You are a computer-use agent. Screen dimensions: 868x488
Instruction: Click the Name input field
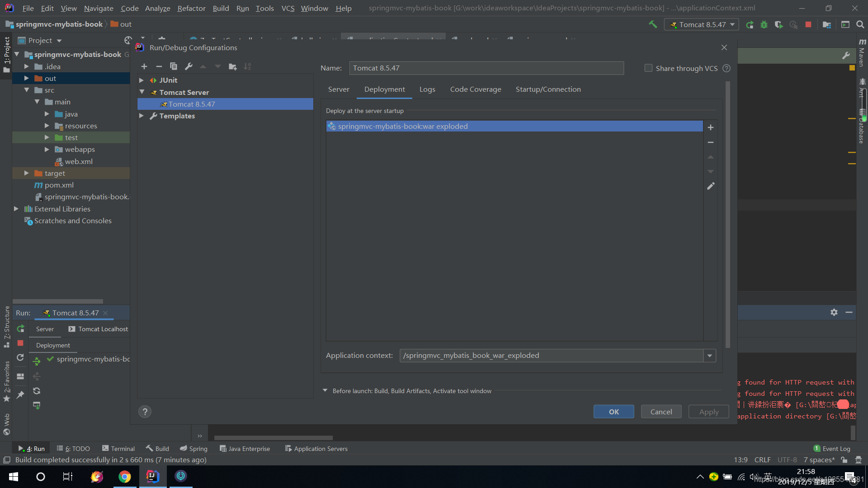[486, 68]
